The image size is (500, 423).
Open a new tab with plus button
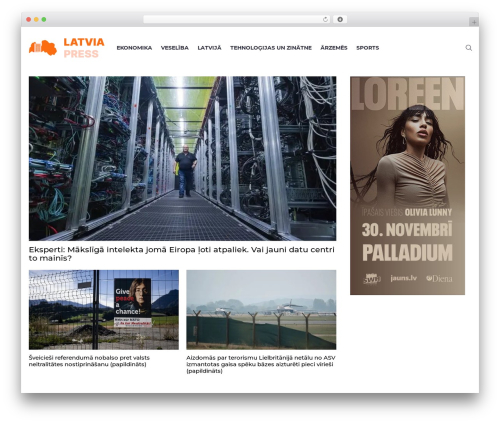(x=474, y=22)
